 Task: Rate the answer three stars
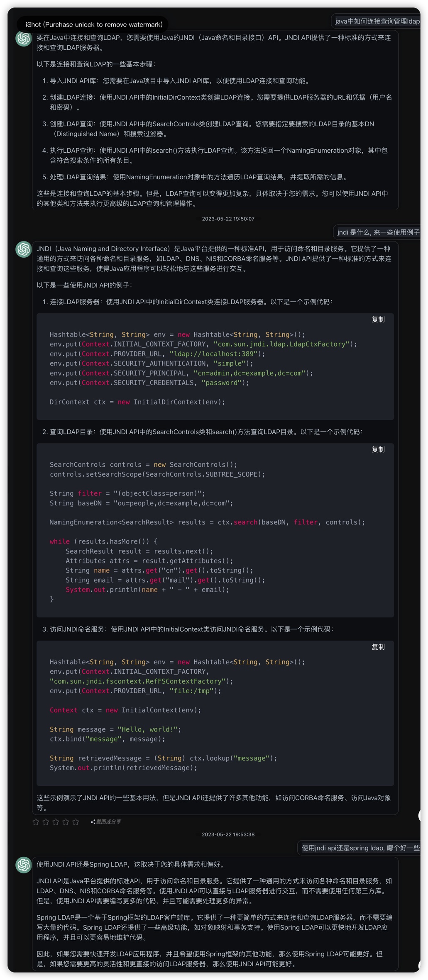56,822
